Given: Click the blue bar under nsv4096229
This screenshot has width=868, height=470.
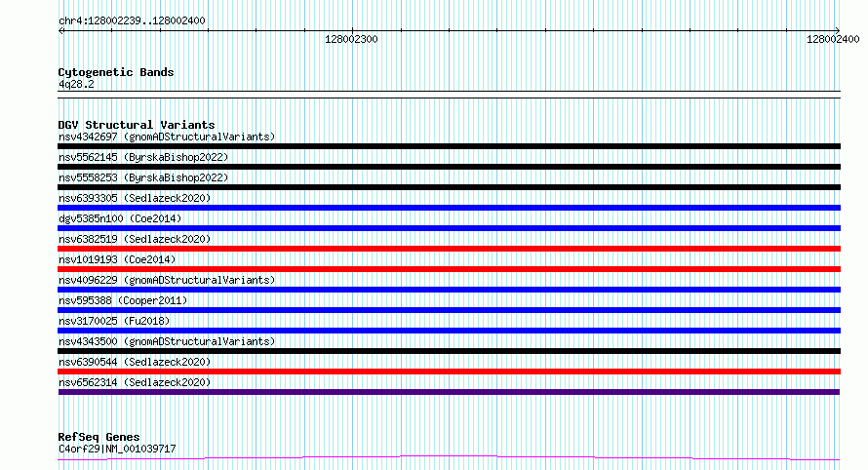Looking at the screenshot, I should pyautogui.click(x=449, y=290).
